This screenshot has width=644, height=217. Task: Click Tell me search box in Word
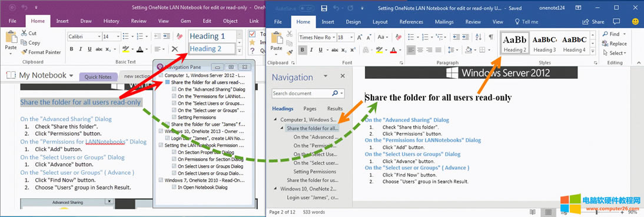(x=526, y=22)
